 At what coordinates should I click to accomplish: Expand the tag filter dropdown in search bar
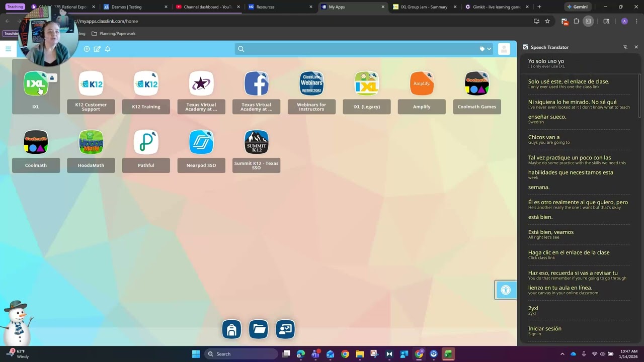coord(486,49)
